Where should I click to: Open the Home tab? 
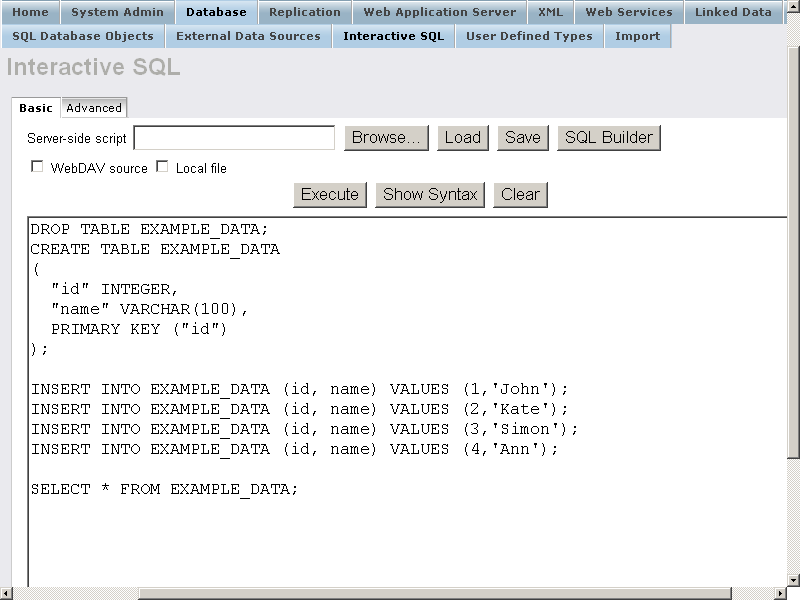click(30, 12)
